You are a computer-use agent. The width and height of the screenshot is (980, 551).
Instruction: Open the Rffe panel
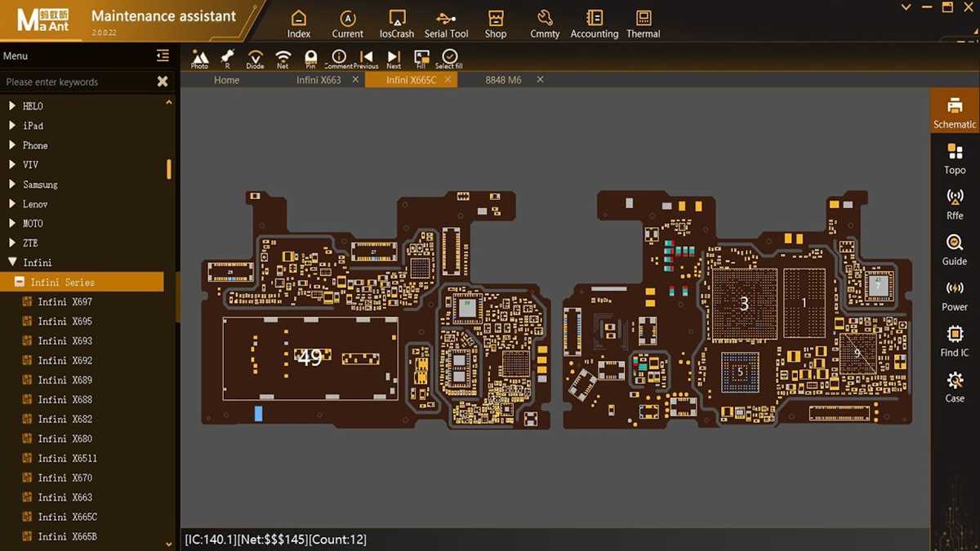click(x=955, y=204)
